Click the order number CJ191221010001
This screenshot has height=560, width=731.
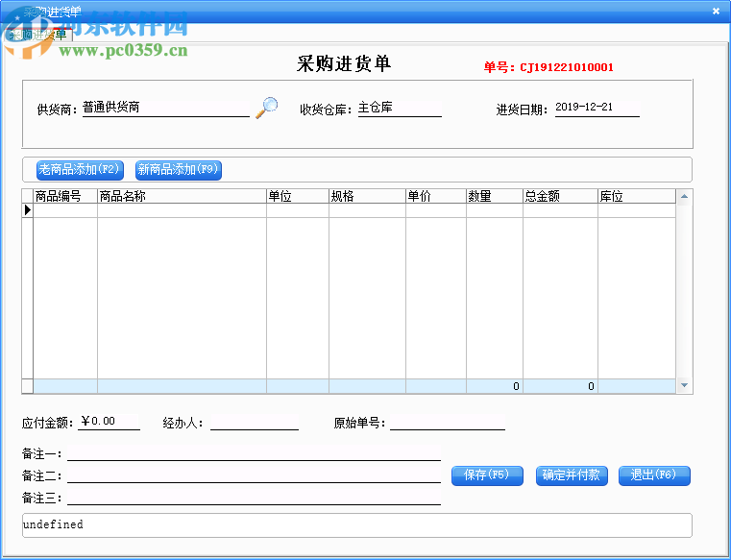(567, 67)
